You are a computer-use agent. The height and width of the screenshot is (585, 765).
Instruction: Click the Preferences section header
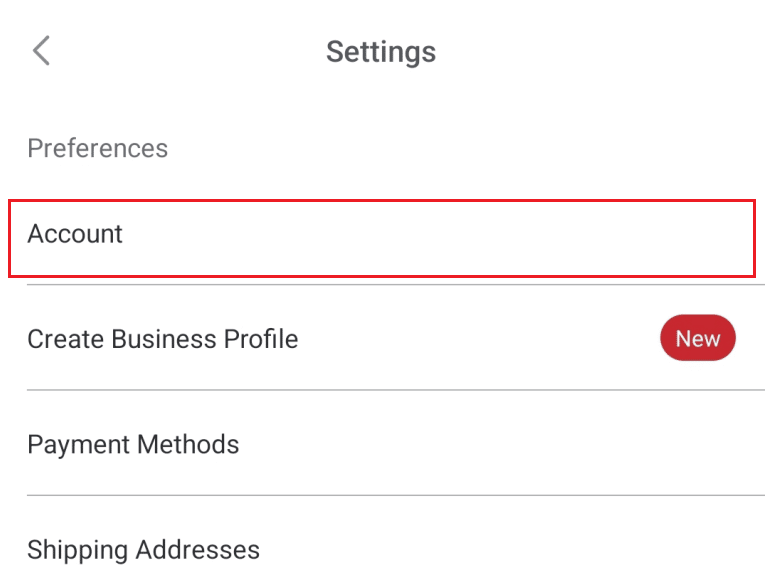[97, 148]
